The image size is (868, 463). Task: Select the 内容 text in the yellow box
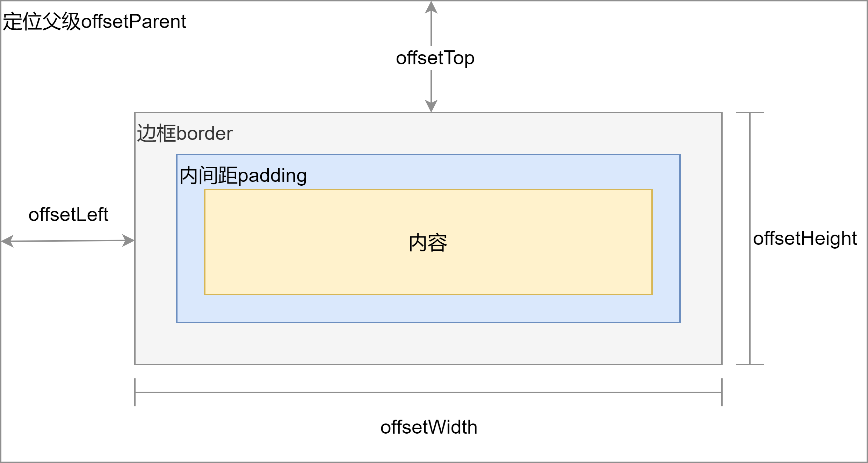point(428,243)
